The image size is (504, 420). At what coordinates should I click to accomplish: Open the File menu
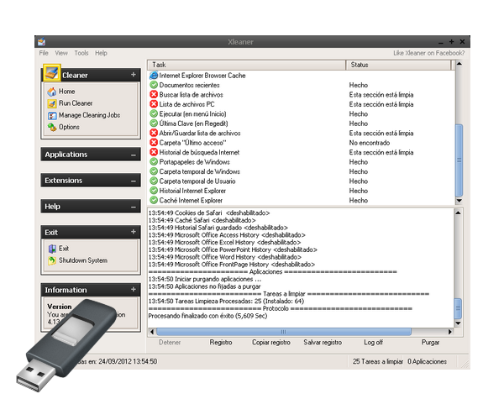[x=44, y=53]
